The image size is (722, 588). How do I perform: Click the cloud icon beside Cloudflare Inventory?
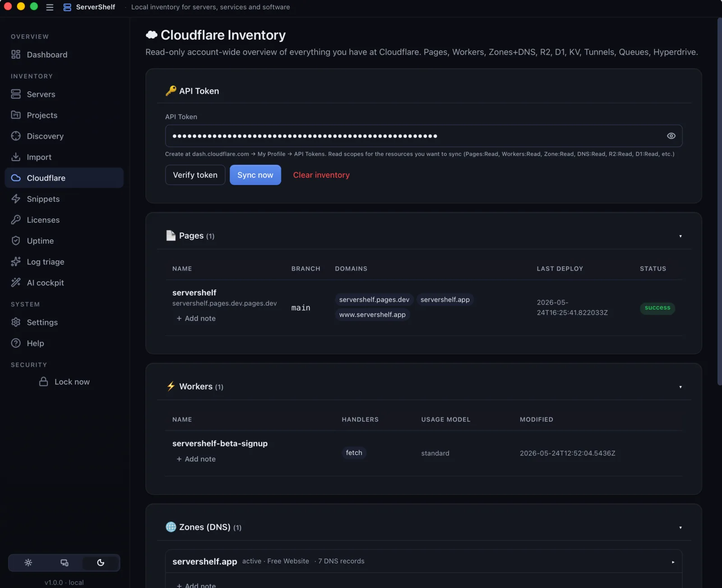click(152, 35)
